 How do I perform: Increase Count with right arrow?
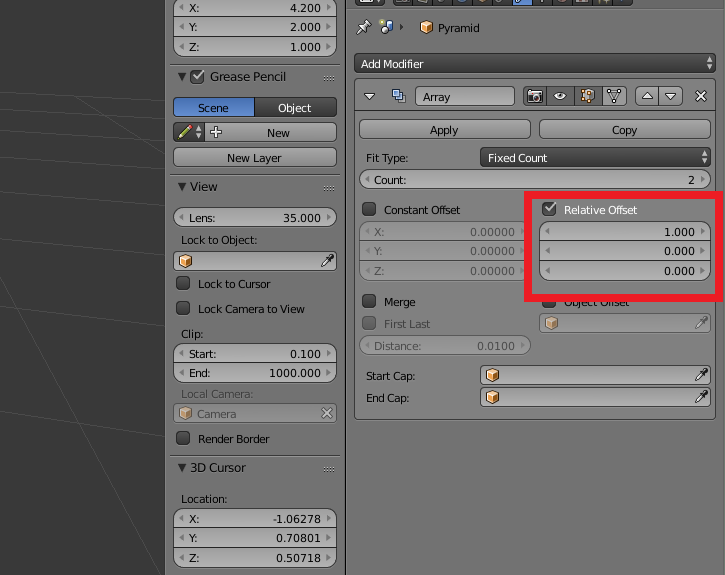point(703,179)
